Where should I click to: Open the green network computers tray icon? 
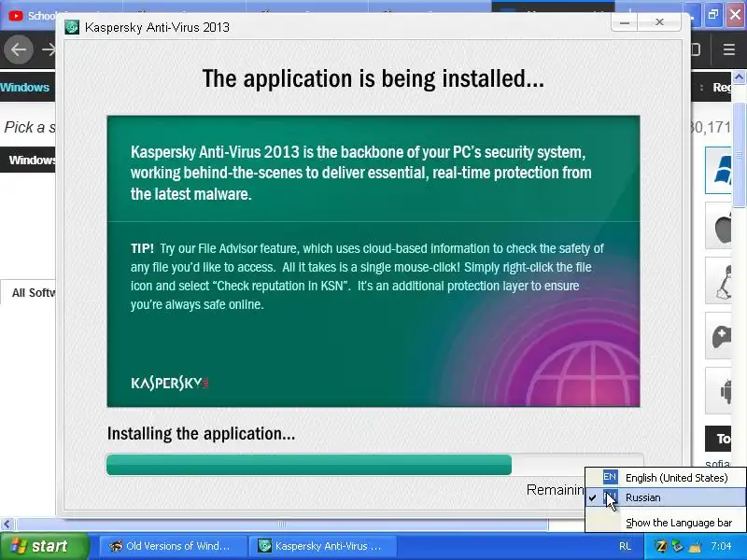678,547
